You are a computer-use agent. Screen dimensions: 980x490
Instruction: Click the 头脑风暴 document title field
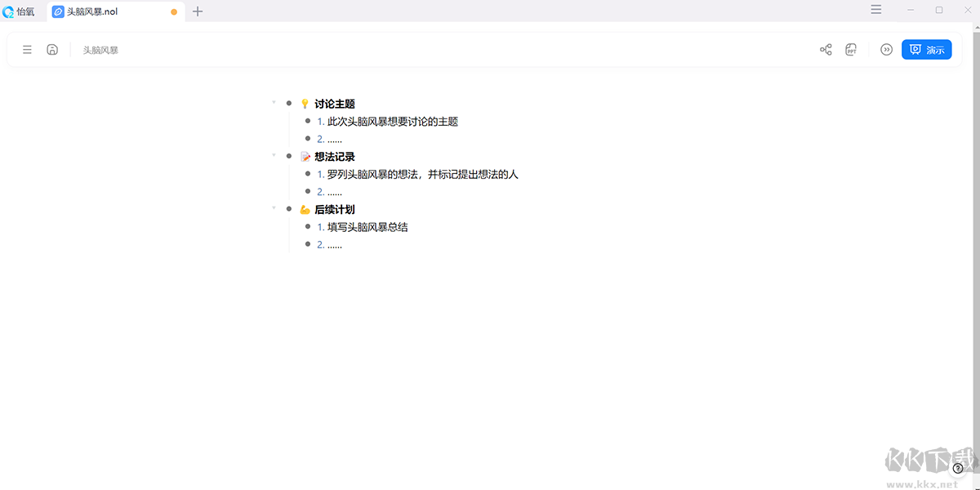click(100, 50)
